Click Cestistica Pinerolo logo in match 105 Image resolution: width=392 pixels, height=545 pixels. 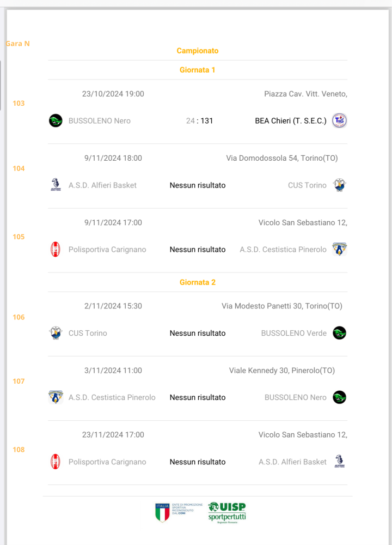pyautogui.click(x=339, y=249)
